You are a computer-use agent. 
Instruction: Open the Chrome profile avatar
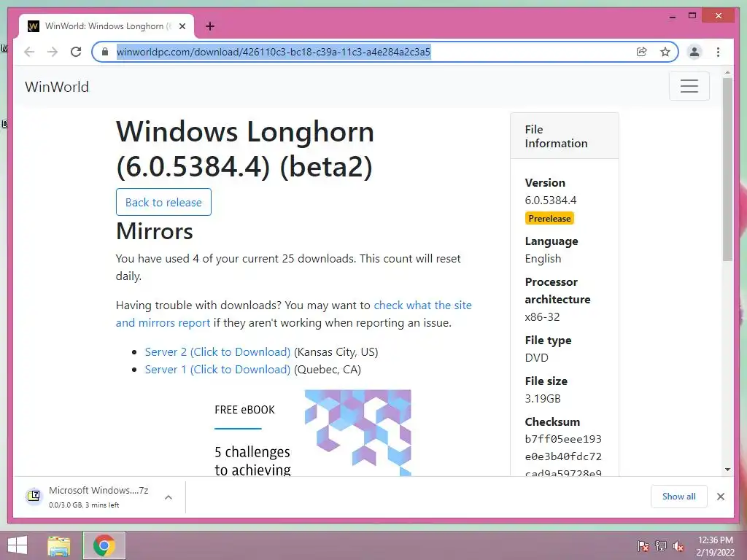point(694,52)
